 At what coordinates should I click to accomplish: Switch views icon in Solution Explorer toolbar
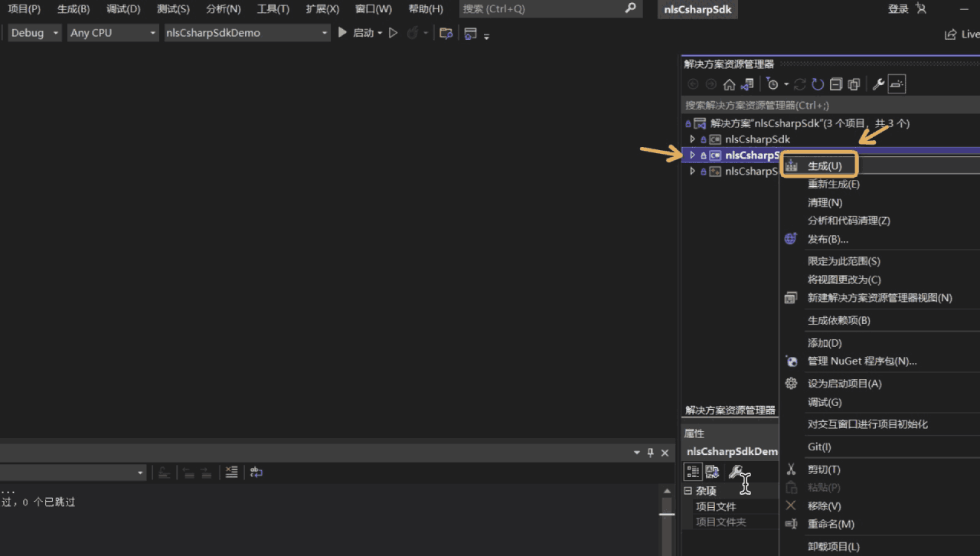click(746, 84)
